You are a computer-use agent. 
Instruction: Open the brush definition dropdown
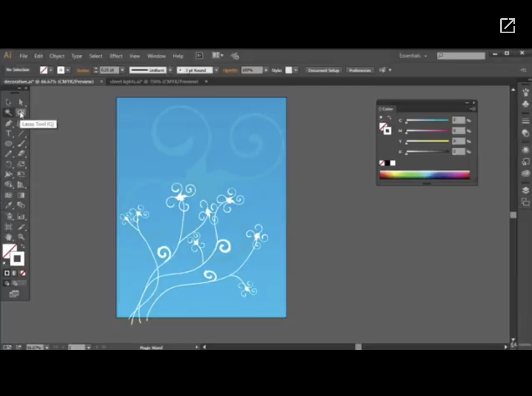pos(216,70)
